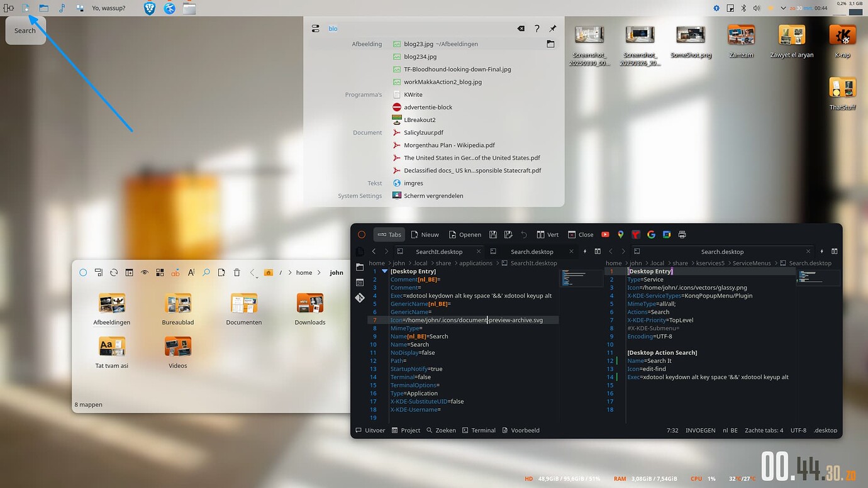Click the UTF-8 encoding selector in Kate status bar
Image resolution: width=868 pixels, height=488 pixels.
798,431
